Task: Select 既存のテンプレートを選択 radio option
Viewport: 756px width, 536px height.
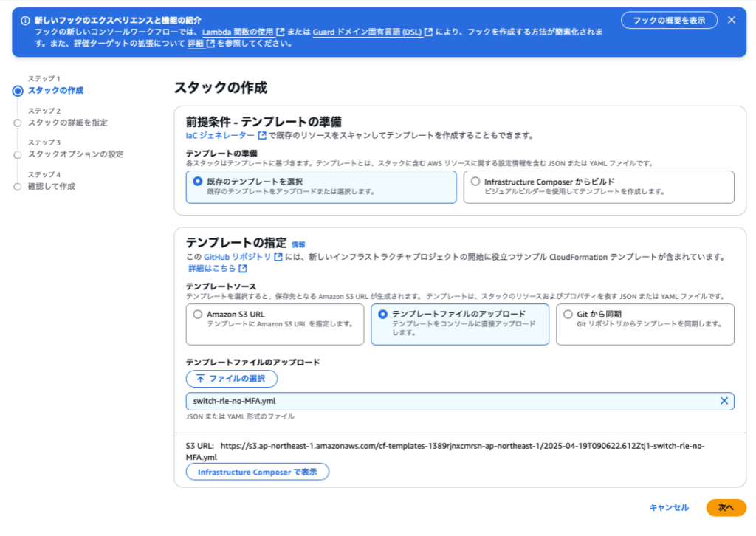Action: click(197, 181)
